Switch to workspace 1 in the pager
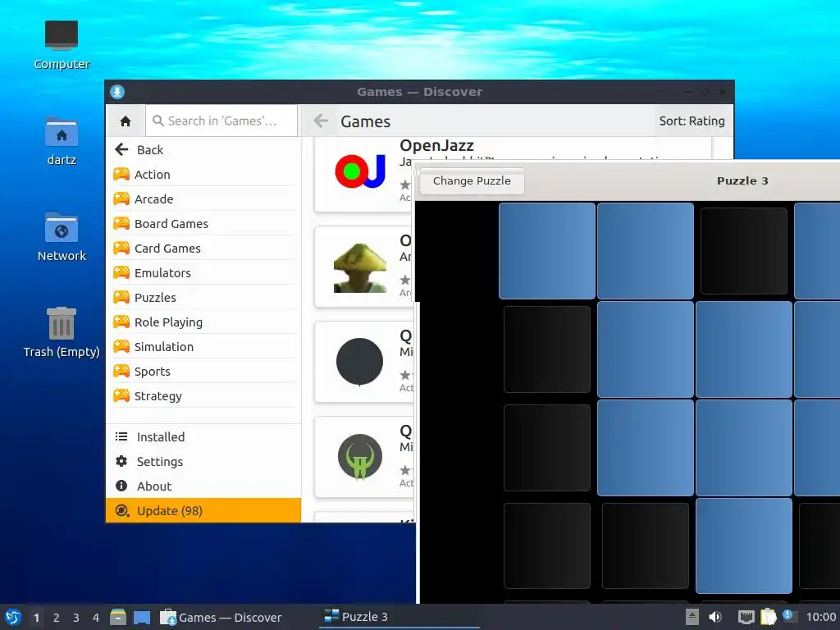Screen dimensions: 840x630 point(36,618)
